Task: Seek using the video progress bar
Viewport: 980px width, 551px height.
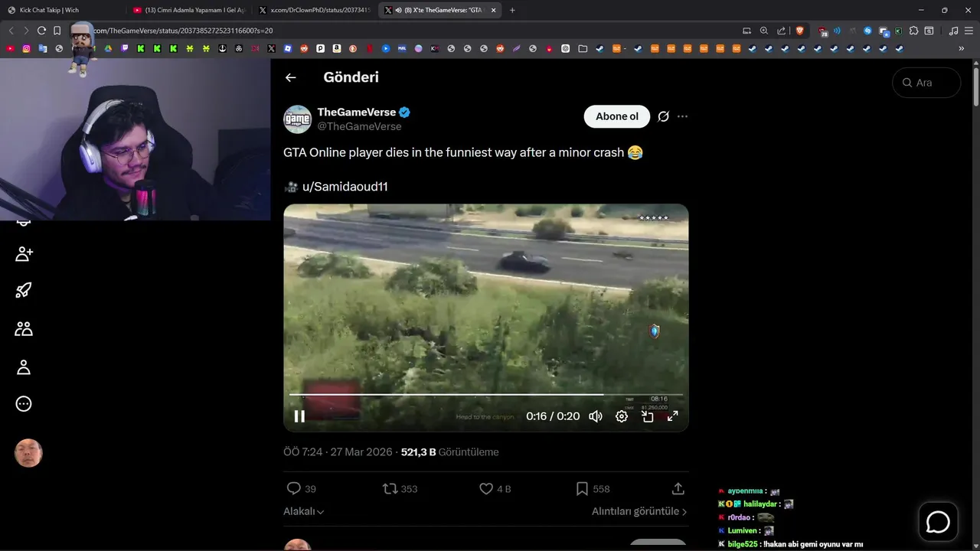Action: click(x=485, y=395)
